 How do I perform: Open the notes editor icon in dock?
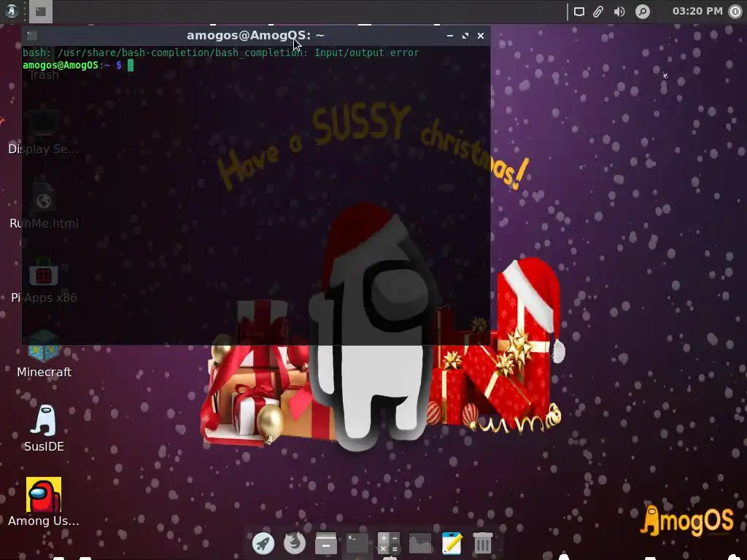click(x=452, y=543)
